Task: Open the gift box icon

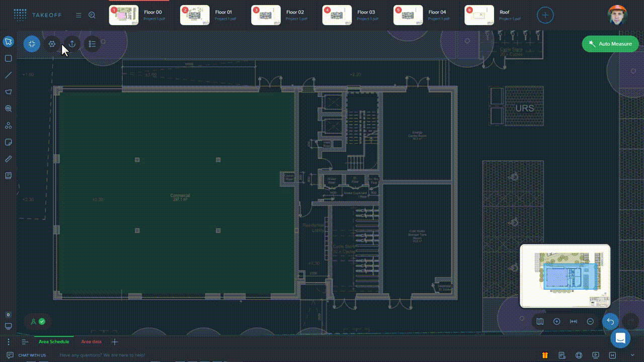Action: 545,355
